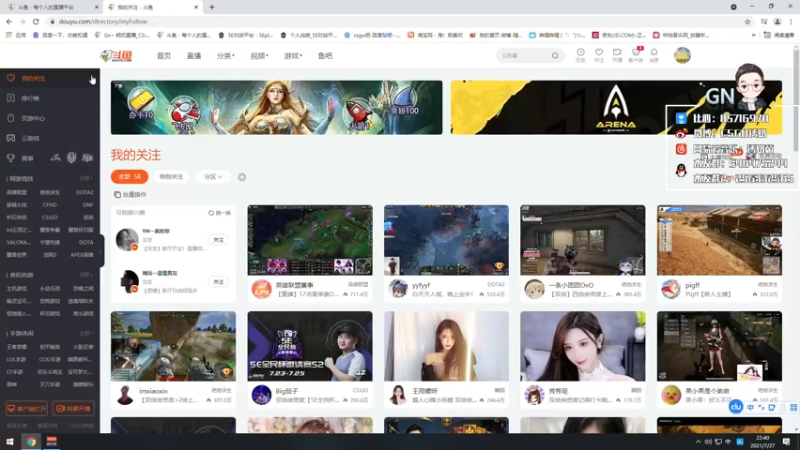800x450 pixels.
Task: Click the refresh recommendations icon
Action: [211, 213]
